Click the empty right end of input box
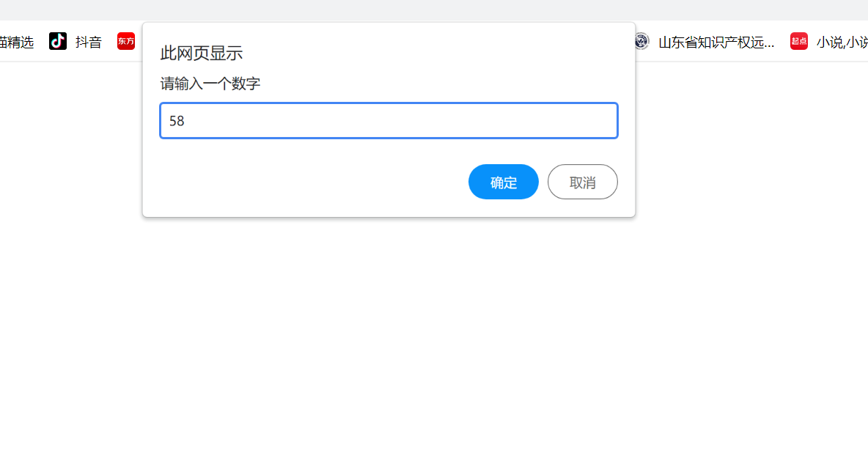 [586, 121]
